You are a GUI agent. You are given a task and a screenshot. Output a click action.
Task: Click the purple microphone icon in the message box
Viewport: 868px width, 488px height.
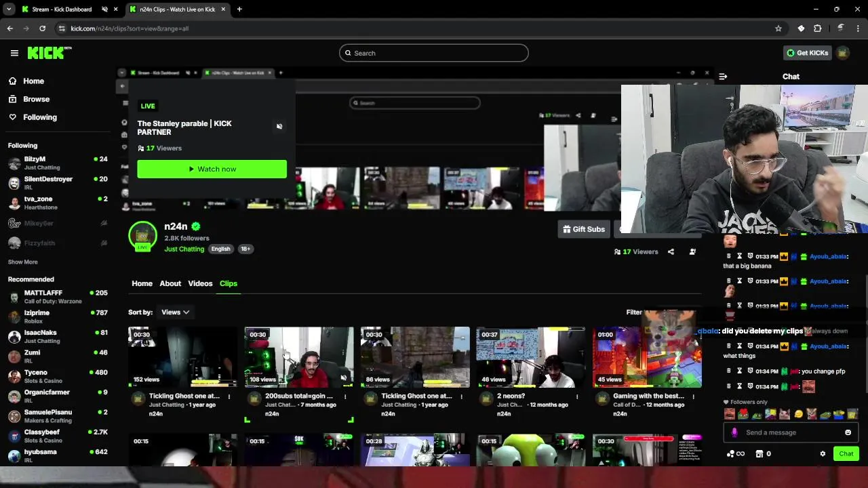(x=734, y=432)
